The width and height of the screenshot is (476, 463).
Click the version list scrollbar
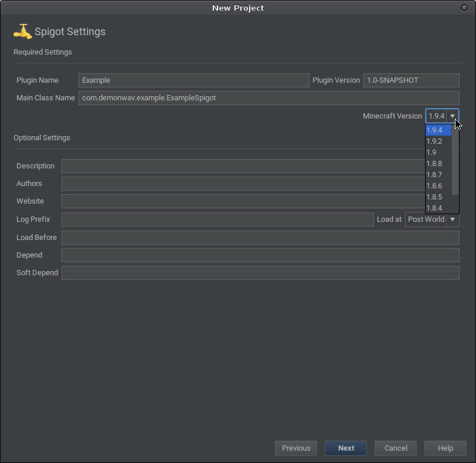click(455, 158)
